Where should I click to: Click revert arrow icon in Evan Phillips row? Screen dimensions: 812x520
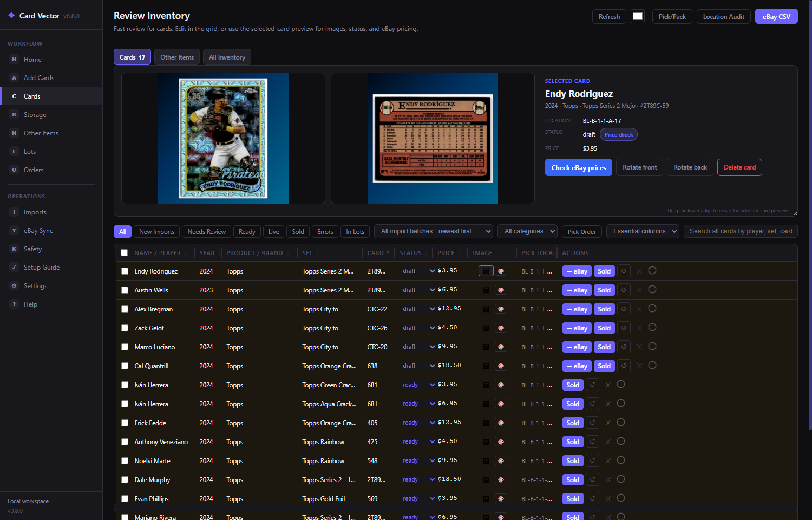[592, 498]
